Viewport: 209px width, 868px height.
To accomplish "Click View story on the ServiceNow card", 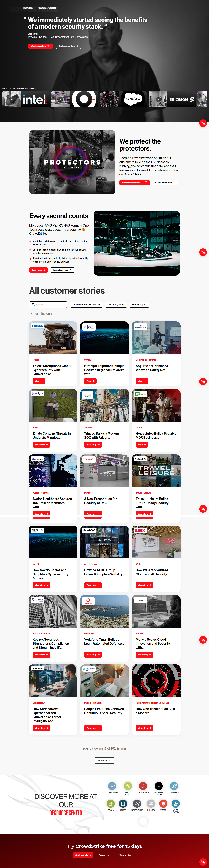I will pos(42,728).
